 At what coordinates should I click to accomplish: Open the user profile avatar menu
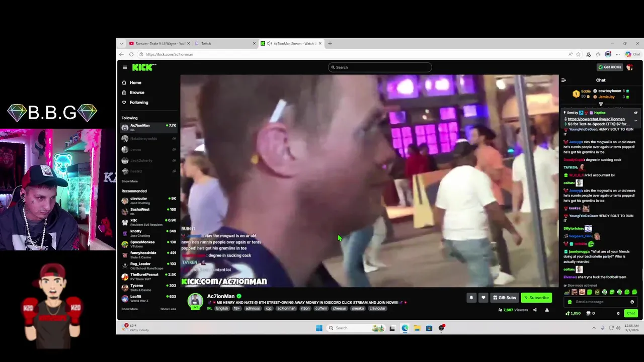click(630, 67)
